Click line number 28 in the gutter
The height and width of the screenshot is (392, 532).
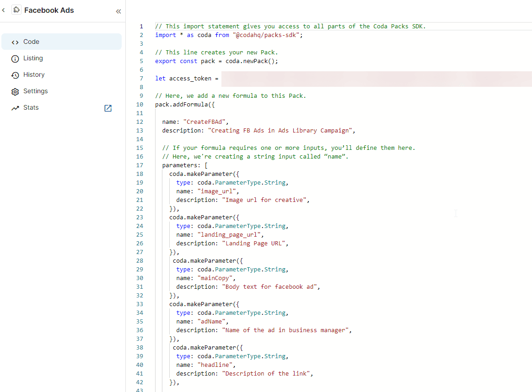point(140,261)
